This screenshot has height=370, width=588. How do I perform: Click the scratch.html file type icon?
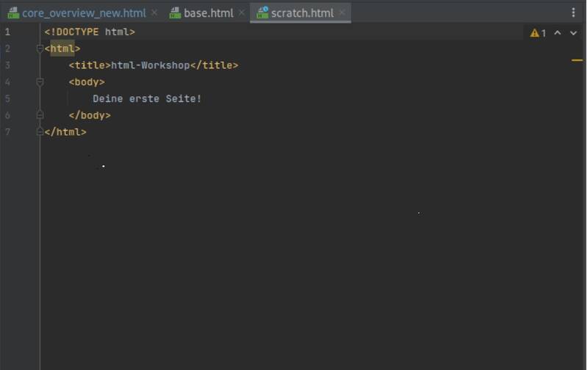point(262,12)
